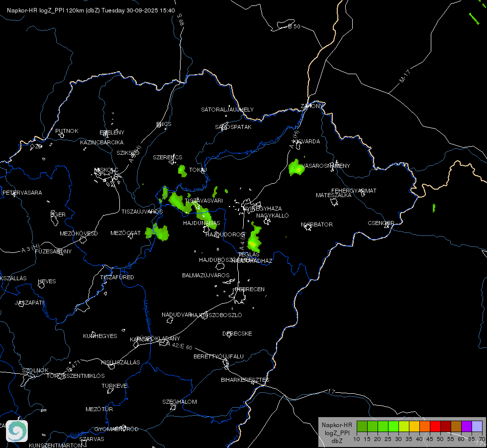This screenshot has height=448, width=487.
Task: Click the KISVÁRDA city label
Action: pos(306,141)
